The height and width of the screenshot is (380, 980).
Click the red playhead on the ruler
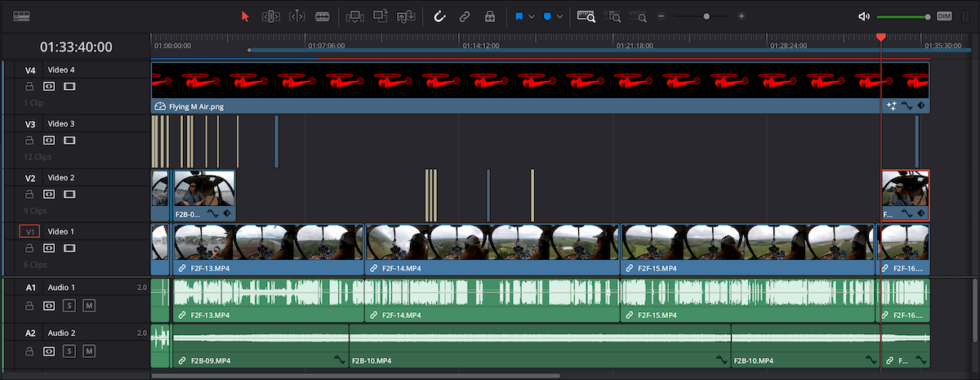point(880,38)
